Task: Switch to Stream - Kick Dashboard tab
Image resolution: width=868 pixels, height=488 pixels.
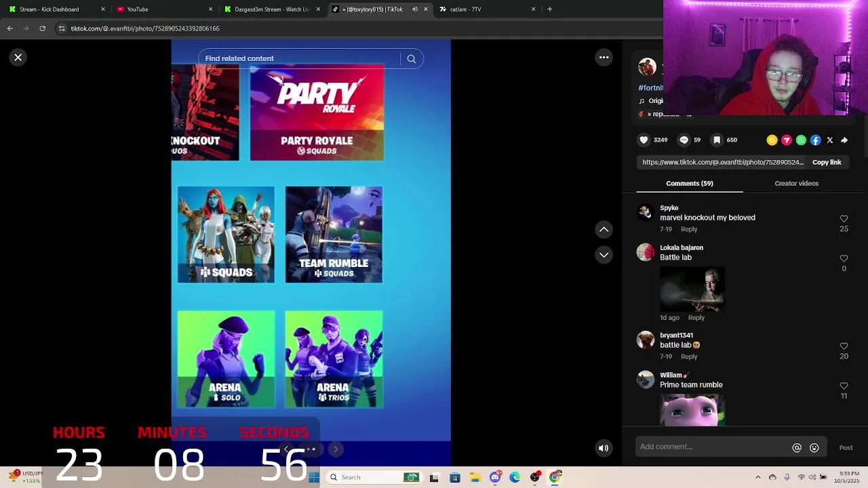Action: click(58, 9)
